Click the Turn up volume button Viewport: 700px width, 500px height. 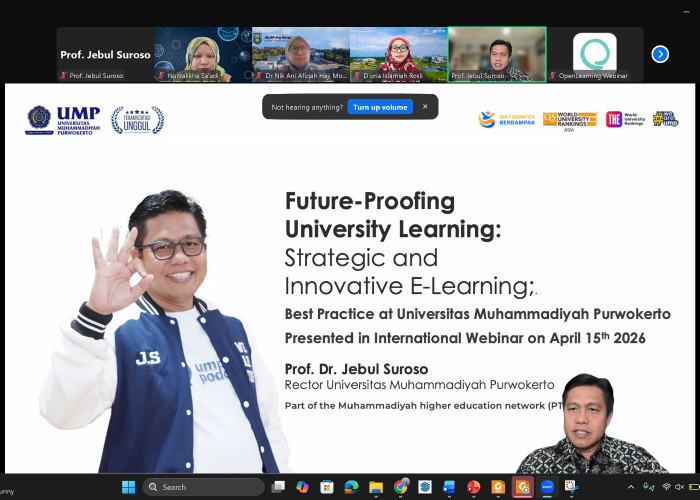coord(380,107)
